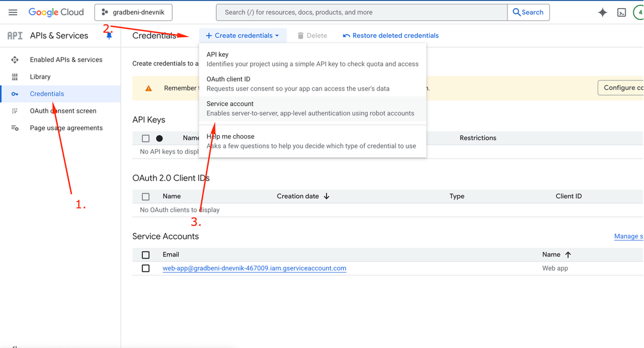
Task: Click the API APIs & Services logo icon
Action: pyautogui.click(x=15, y=35)
